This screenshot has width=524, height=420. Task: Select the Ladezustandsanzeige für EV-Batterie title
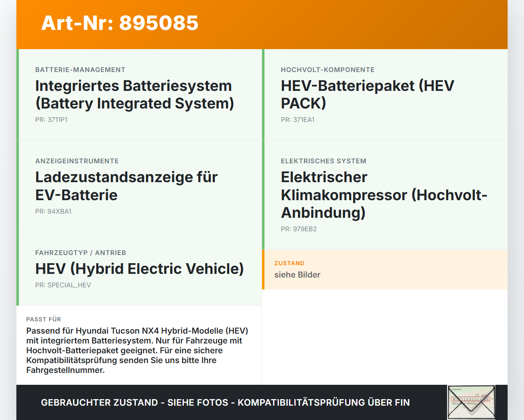pyautogui.click(x=126, y=186)
